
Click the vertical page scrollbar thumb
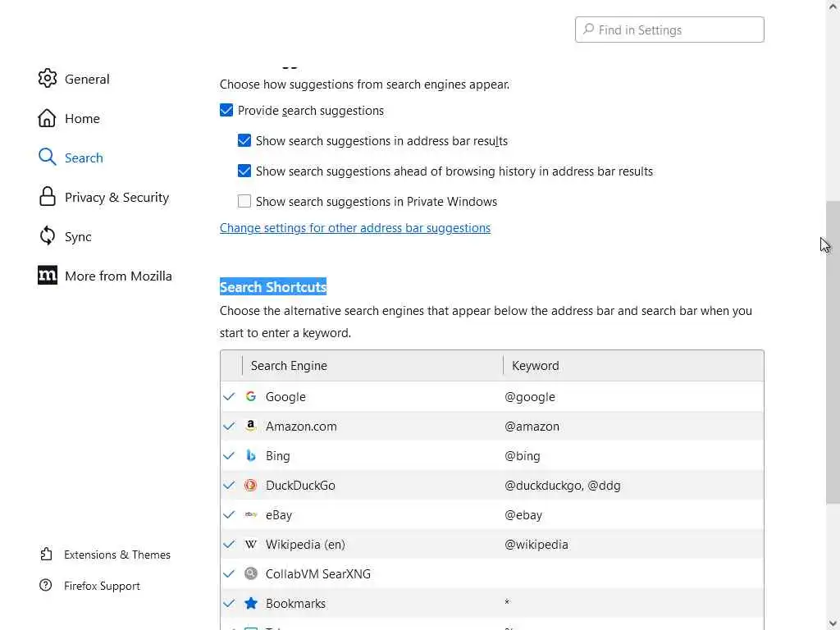click(833, 353)
